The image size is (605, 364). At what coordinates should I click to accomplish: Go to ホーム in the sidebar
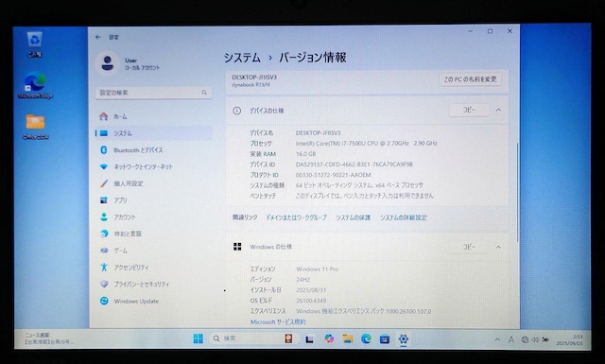(x=153, y=116)
